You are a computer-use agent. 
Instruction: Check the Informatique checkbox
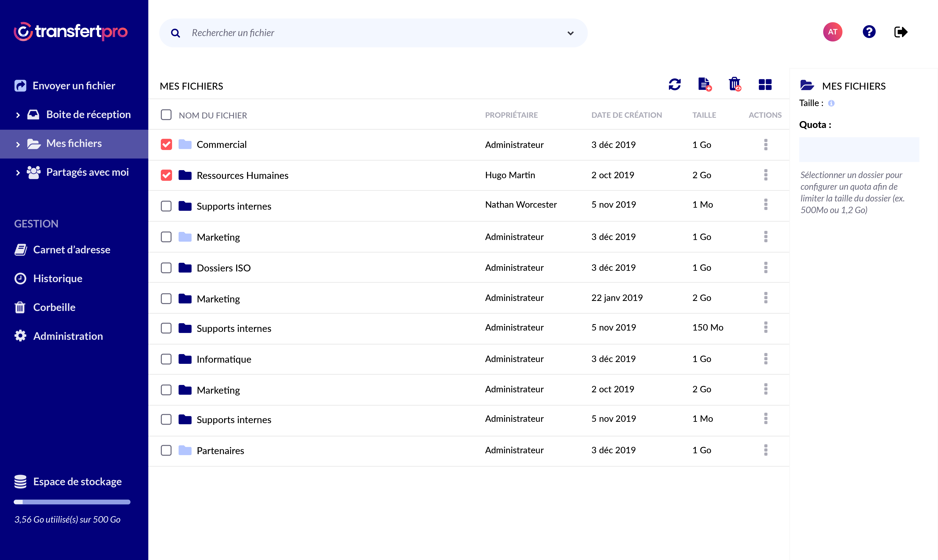click(166, 359)
